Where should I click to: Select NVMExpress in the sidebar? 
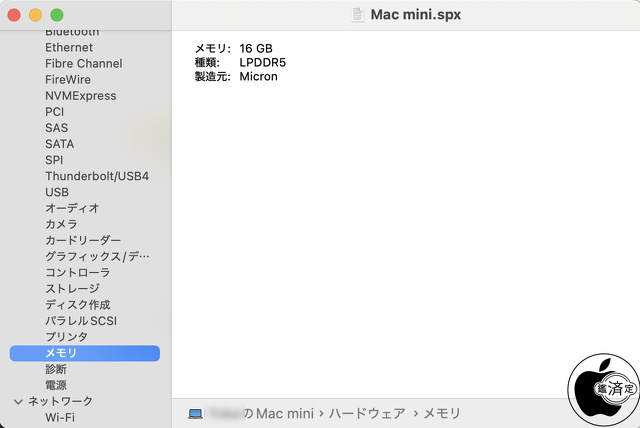coord(81,96)
